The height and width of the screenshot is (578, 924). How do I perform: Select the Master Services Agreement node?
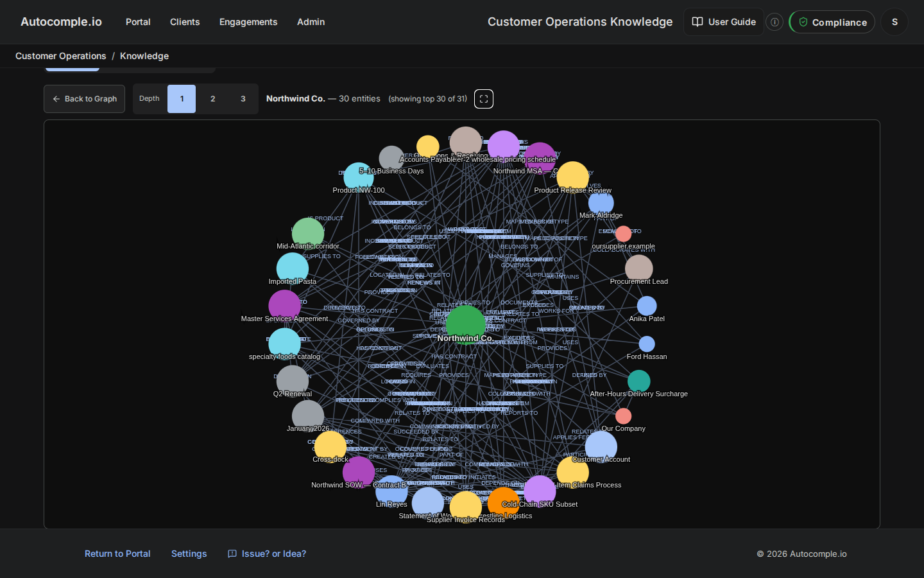coord(284,306)
